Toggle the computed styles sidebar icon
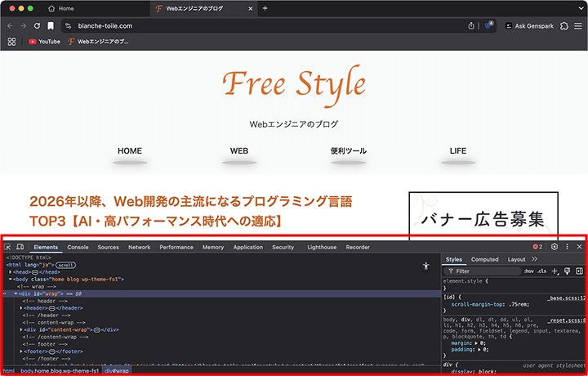Viewport: 588px width, 376px height. [579, 271]
